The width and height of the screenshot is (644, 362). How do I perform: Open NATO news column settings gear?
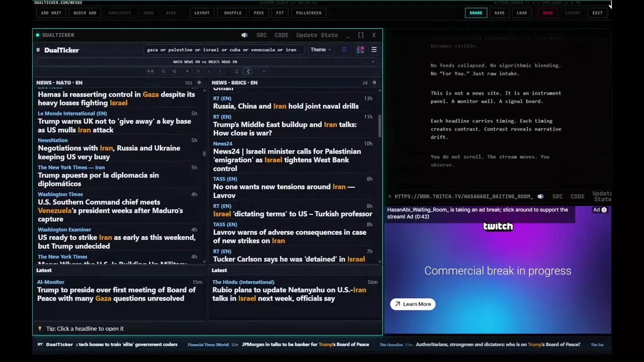[199, 82]
